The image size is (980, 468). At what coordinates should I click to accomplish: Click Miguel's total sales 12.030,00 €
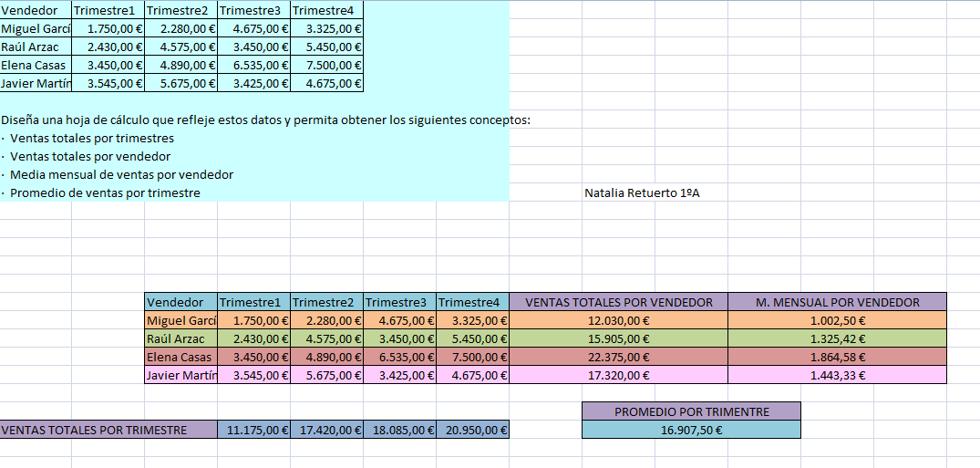(619, 320)
